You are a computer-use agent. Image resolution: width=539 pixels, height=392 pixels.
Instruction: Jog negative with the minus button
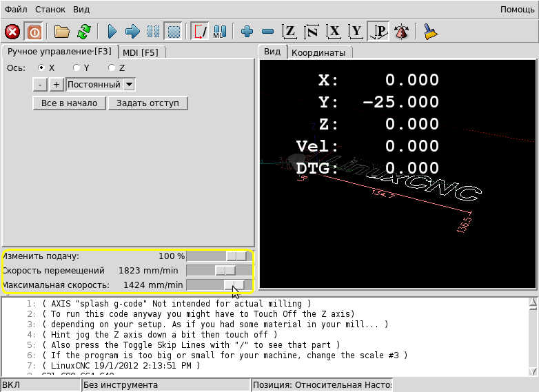pyautogui.click(x=40, y=85)
